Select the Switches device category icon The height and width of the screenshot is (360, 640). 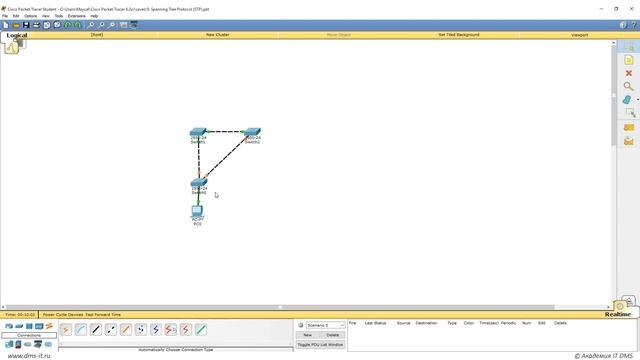click(x=19, y=326)
